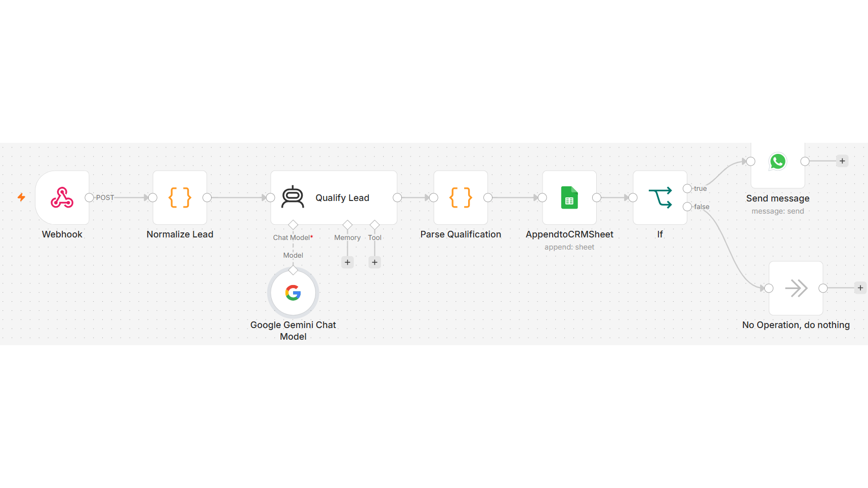868x488 pixels.
Task: Click the append: sheet subtitle
Action: tap(569, 247)
